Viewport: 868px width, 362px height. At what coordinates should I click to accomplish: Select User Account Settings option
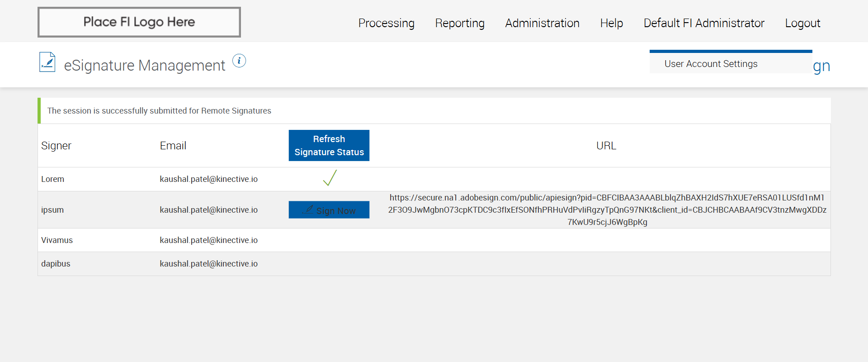point(711,64)
